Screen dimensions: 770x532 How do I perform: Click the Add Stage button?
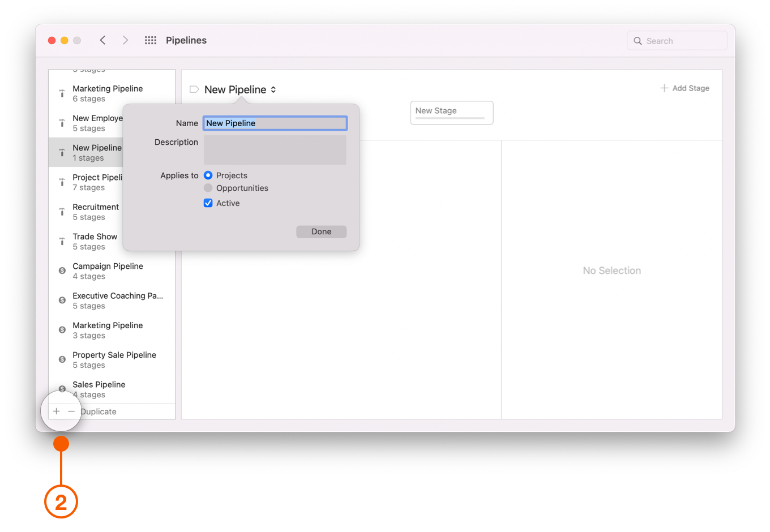[685, 88]
